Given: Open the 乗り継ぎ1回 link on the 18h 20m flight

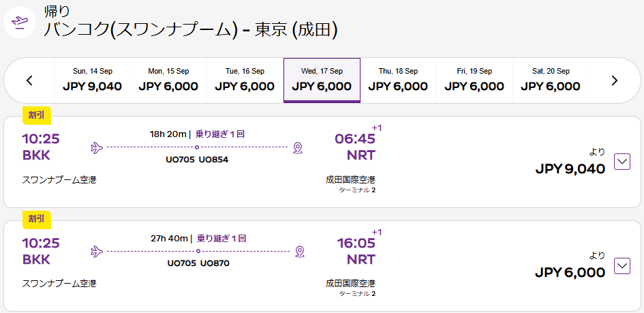Looking at the screenshot, I should point(220,134).
